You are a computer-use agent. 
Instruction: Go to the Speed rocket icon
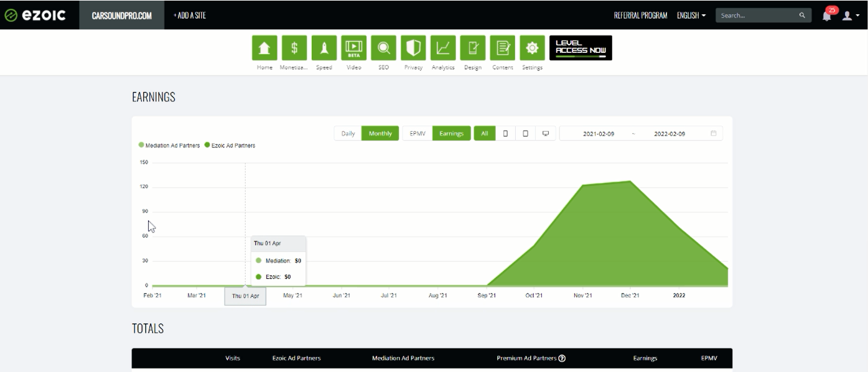click(x=324, y=48)
